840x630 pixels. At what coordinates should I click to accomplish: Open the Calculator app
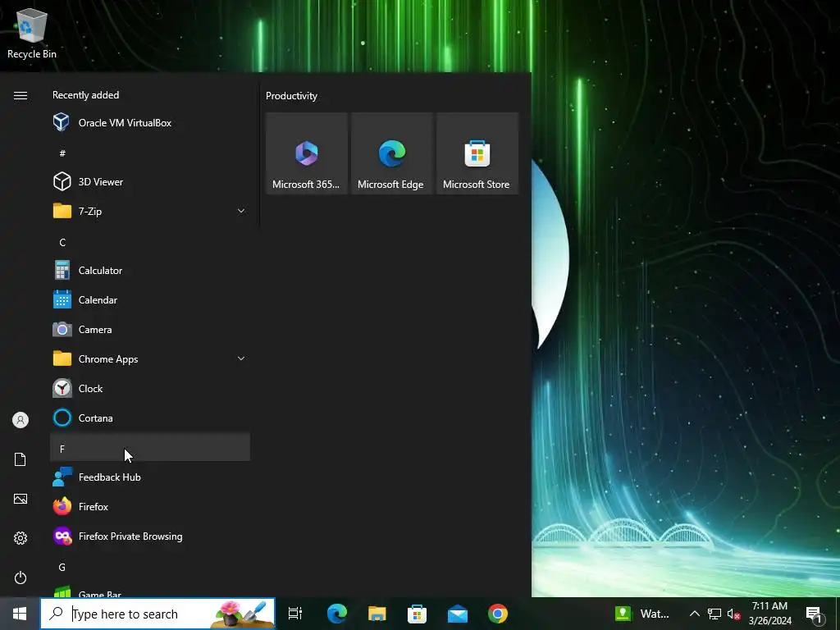(150, 271)
